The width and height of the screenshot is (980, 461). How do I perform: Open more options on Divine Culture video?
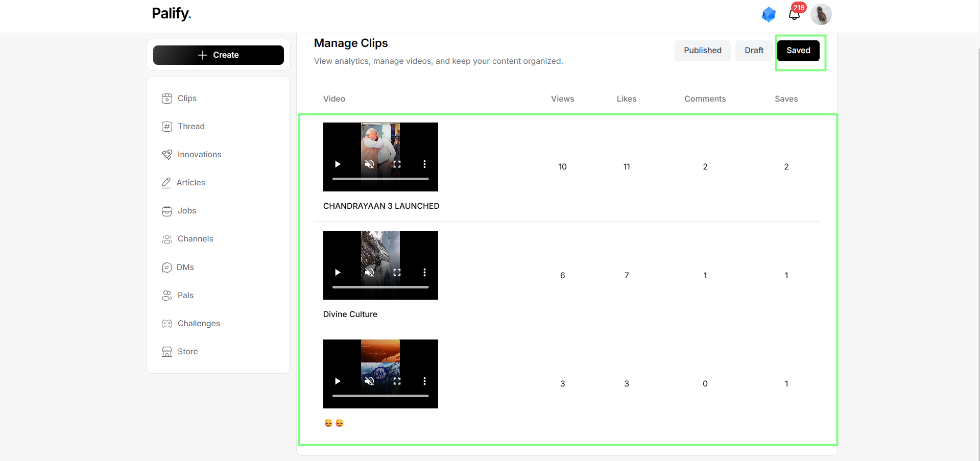[x=424, y=272]
